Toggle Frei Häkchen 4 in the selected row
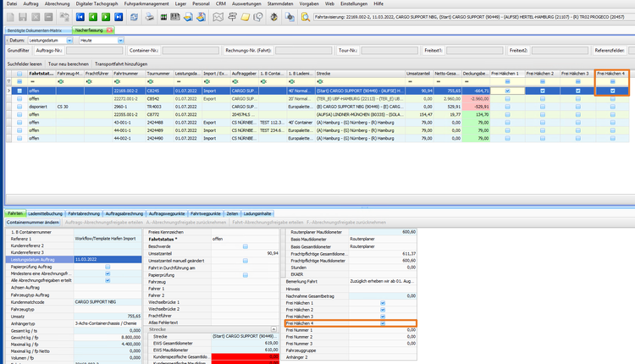 coord(612,90)
